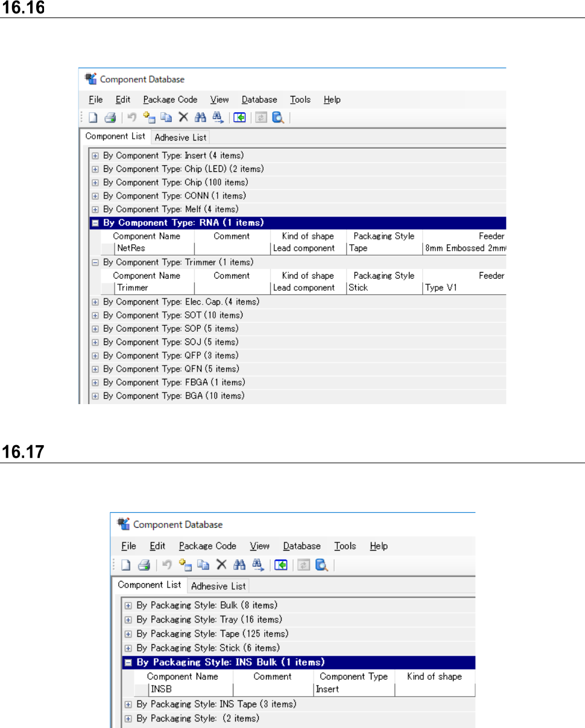The width and height of the screenshot is (585, 728).
Task: Click the New icon in the 16.17 window toolbar
Action: [126, 565]
